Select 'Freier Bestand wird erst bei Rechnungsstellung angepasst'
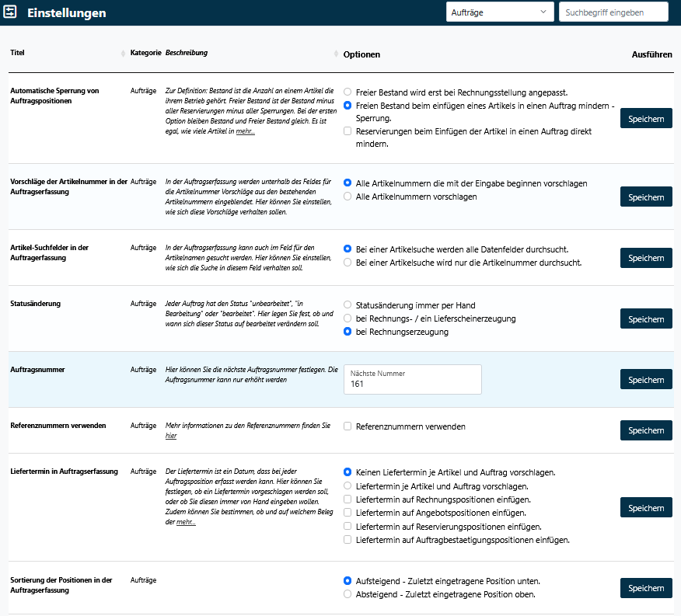Screen dimensions: 681x616 pos(347,92)
